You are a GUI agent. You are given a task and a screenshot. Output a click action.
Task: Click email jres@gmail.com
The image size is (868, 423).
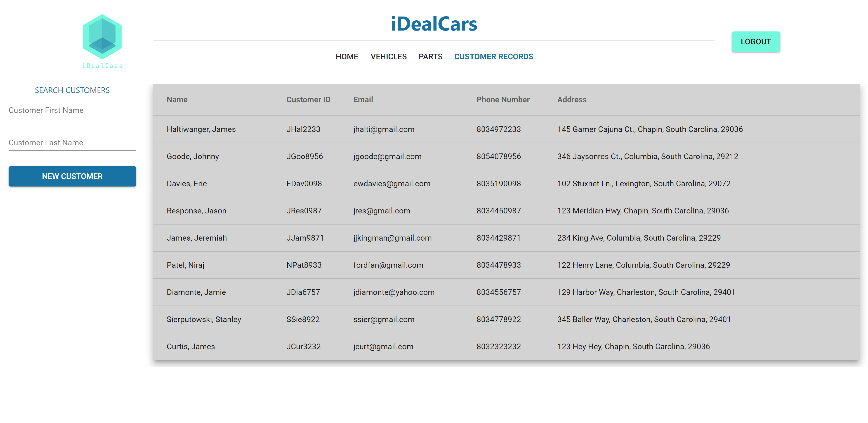click(382, 211)
